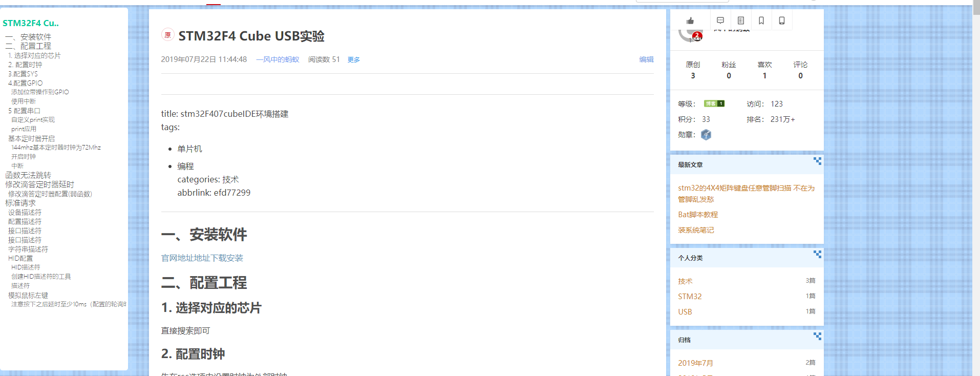Jump to 使用中断 in outline

coord(24,101)
